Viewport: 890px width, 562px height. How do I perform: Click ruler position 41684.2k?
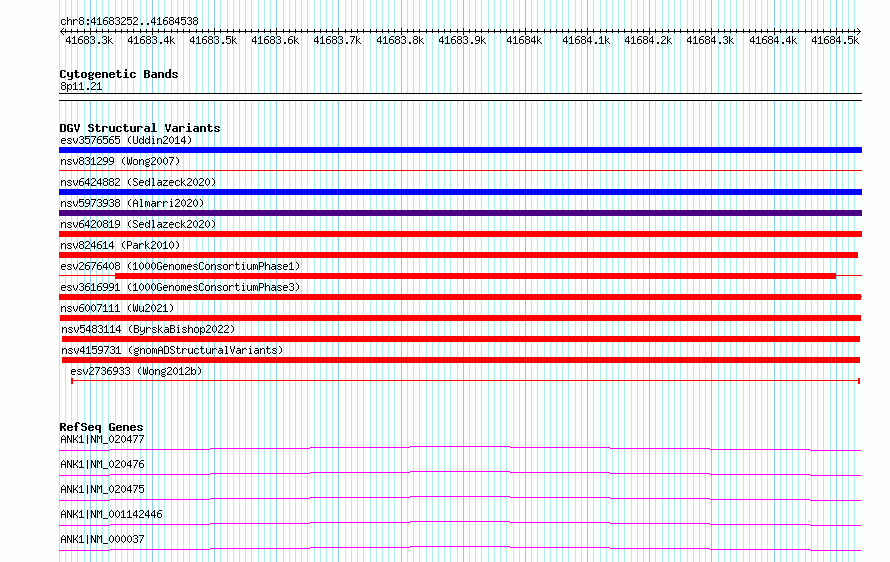click(x=648, y=40)
